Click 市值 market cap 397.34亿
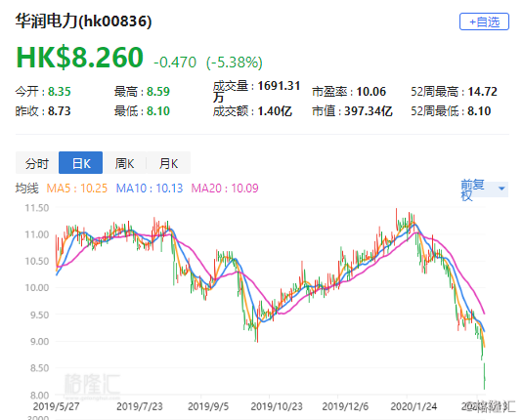Viewport: 523px width, 420px height. click(369, 111)
